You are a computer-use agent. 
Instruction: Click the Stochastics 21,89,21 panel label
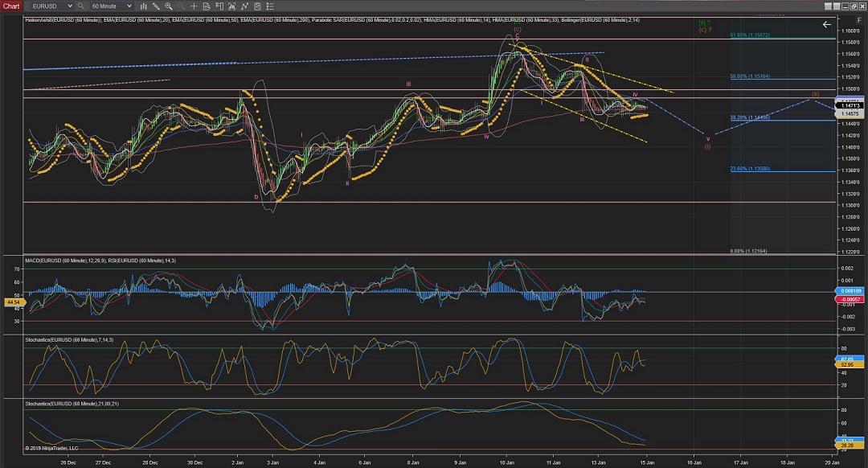tap(72, 404)
